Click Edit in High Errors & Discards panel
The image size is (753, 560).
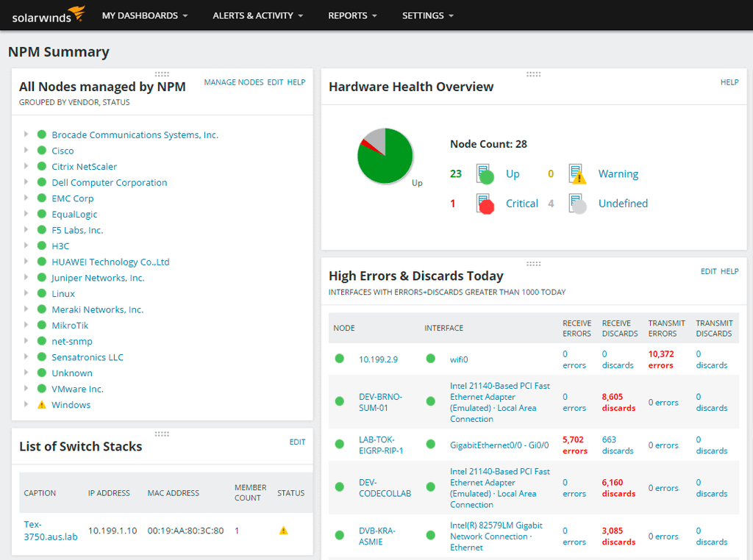(708, 271)
